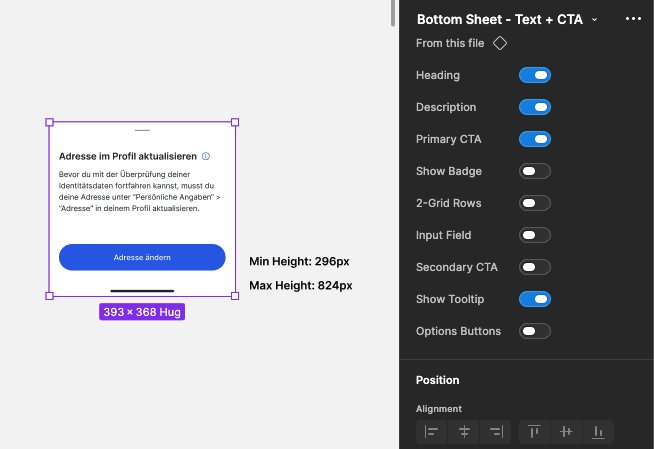Disable the Primary CTA toggle
This screenshot has width=654, height=449.
(535, 139)
